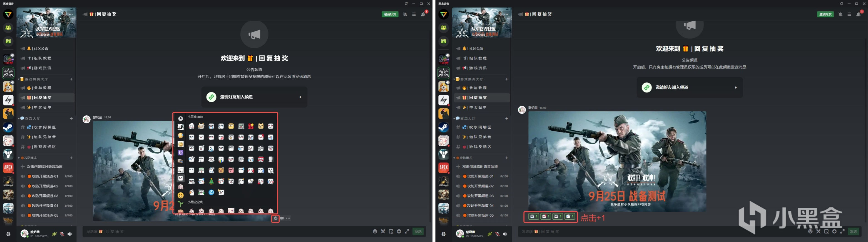Open the Steam server icon in right window
The image size is (868, 242).
pyautogui.click(x=443, y=127)
